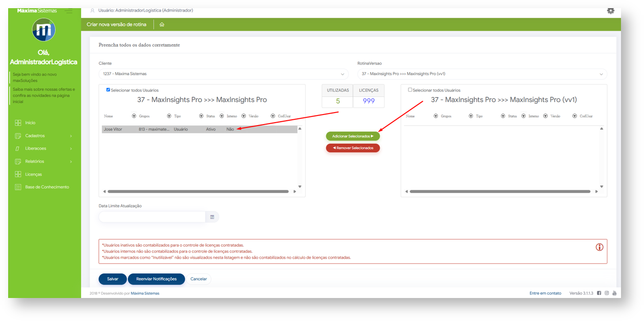Click the Cancelar button
This screenshot has height=321, width=644.
pos(198,279)
